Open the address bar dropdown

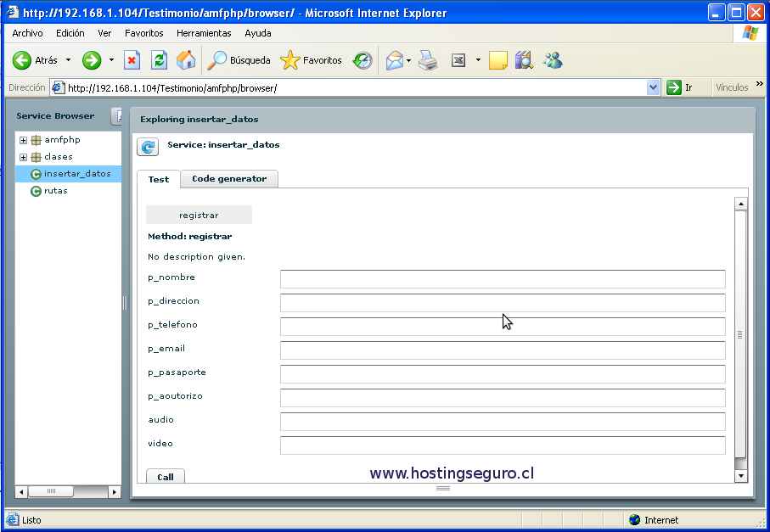[x=653, y=88]
